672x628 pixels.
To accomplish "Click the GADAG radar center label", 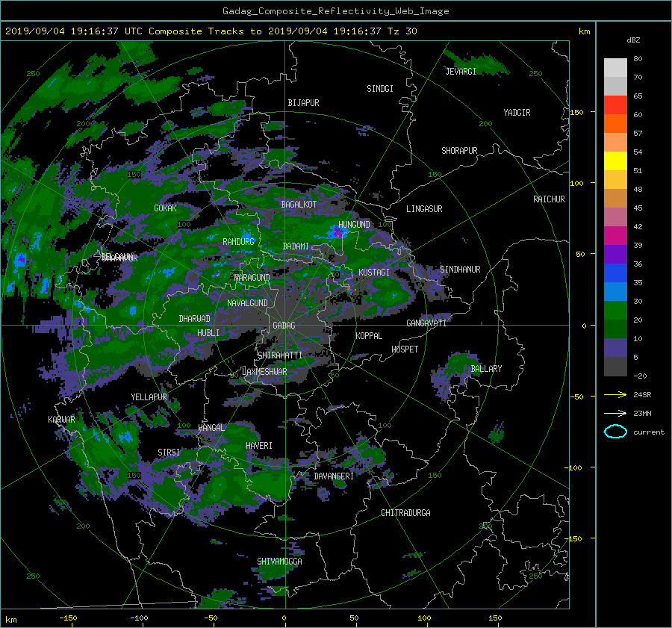I will [284, 326].
